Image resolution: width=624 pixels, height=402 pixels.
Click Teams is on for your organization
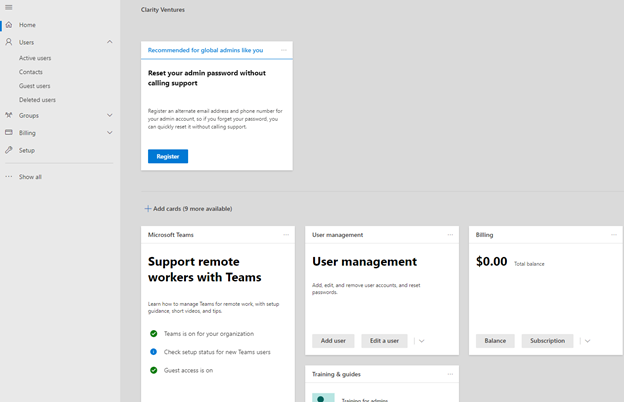[209, 334]
